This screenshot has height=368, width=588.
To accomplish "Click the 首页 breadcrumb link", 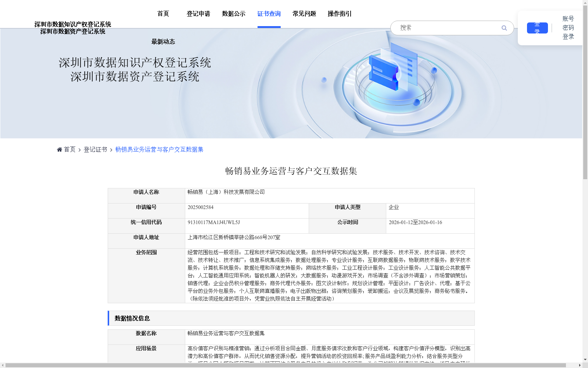I will pyautogui.click(x=70, y=149).
